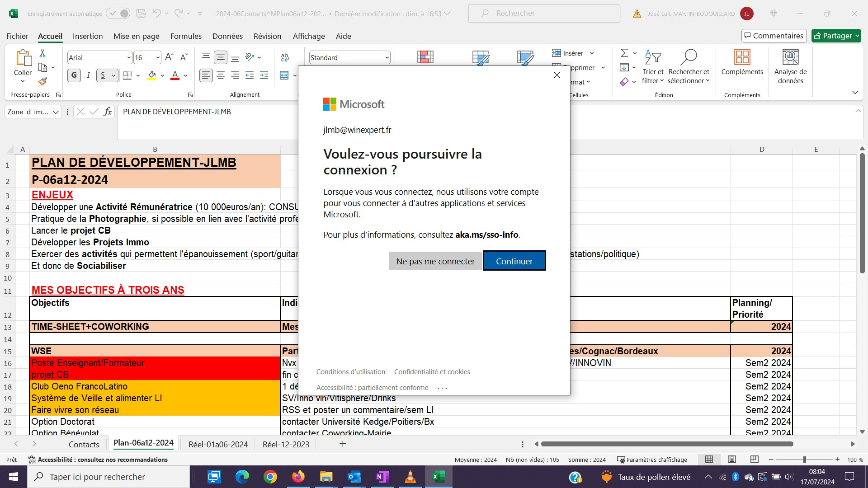868x488 pixels.
Task: Toggle the left align text button
Action: click(x=206, y=75)
